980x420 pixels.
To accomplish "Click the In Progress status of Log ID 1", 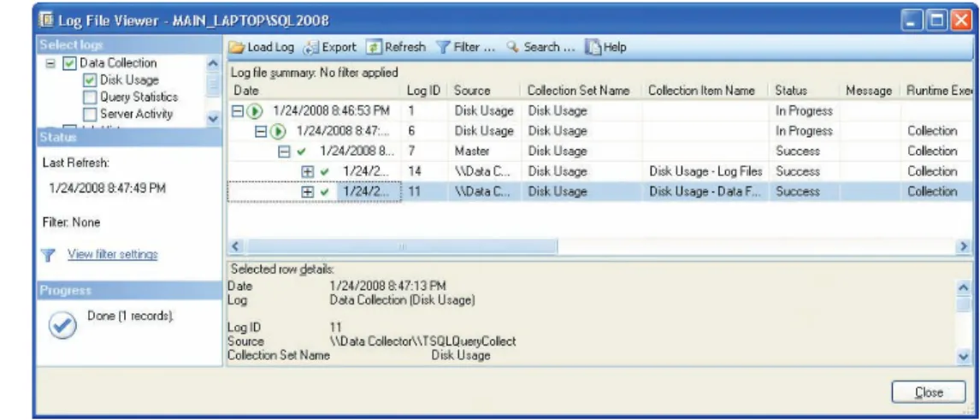I will coord(804,111).
